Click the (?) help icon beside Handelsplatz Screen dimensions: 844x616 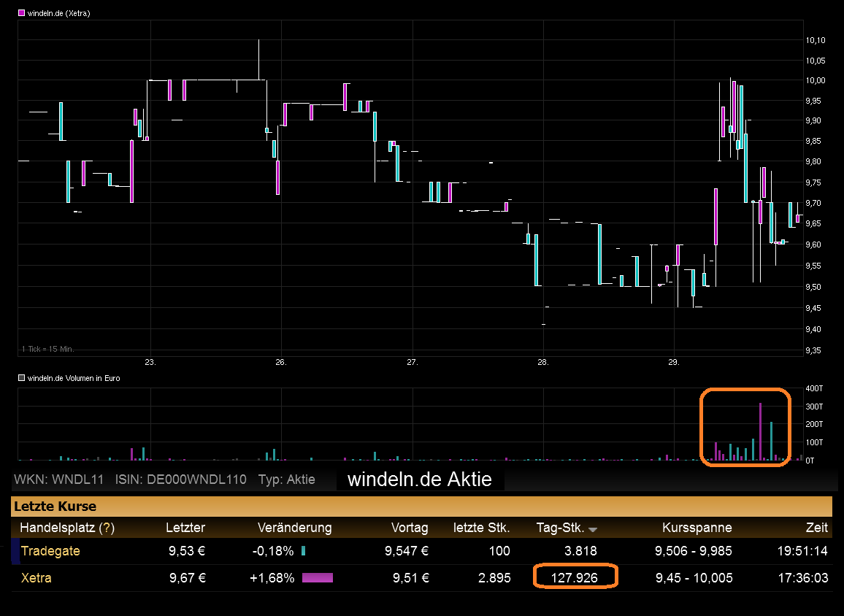pos(107,528)
